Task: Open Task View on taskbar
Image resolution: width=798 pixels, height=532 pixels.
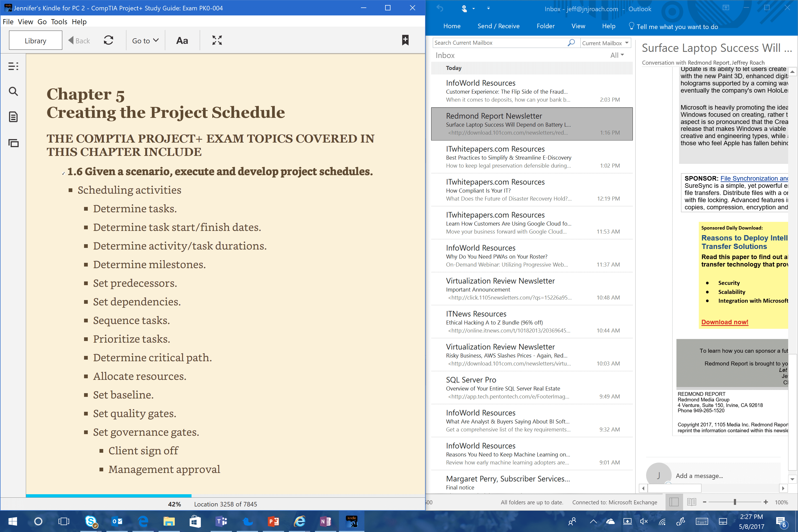Action: (x=64, y=521)
